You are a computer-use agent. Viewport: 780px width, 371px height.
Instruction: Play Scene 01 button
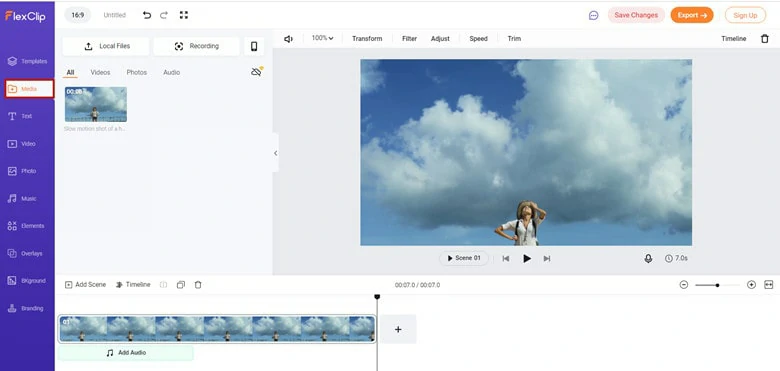(x=464, y=259)
